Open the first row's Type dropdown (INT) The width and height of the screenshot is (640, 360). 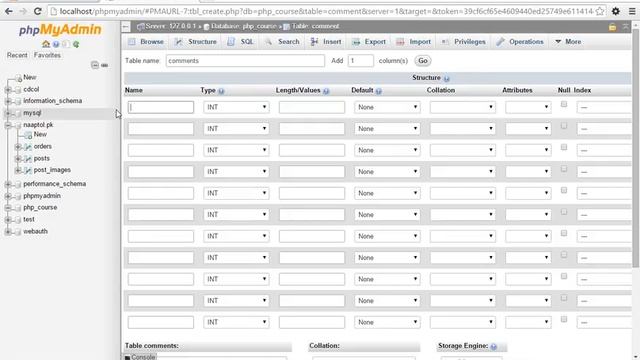[236, 107]
